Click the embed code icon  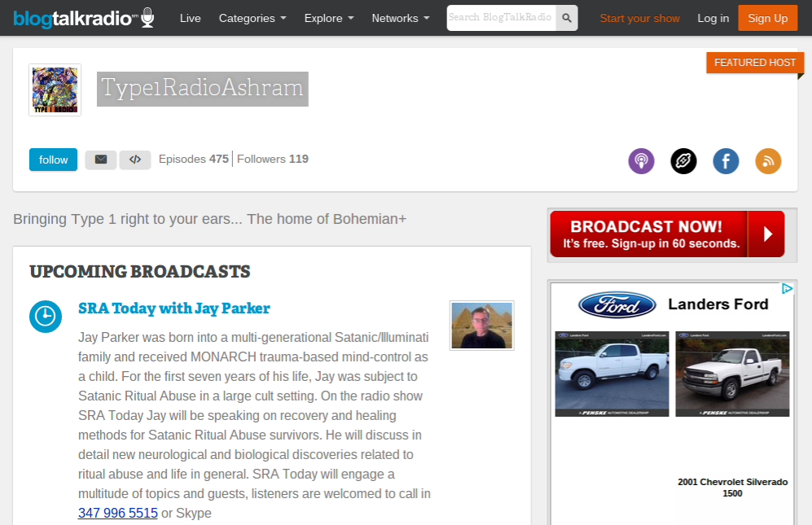pos(135,160)
